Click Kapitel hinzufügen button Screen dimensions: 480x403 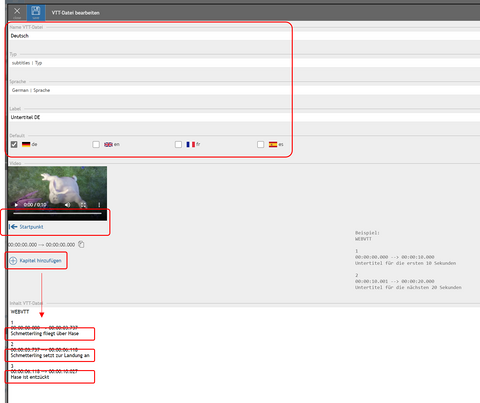tap(36, 261)
